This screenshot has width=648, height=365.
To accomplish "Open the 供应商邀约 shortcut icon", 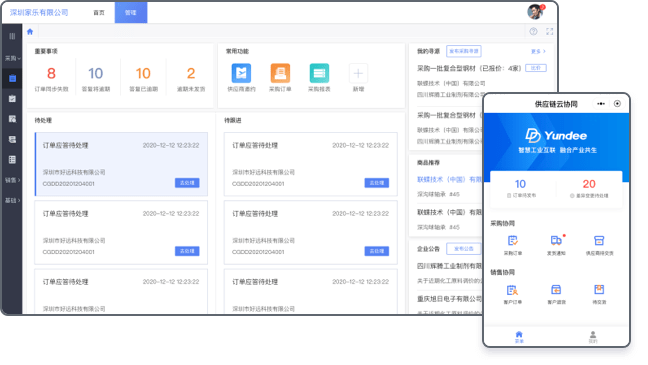I will point(241,73).
